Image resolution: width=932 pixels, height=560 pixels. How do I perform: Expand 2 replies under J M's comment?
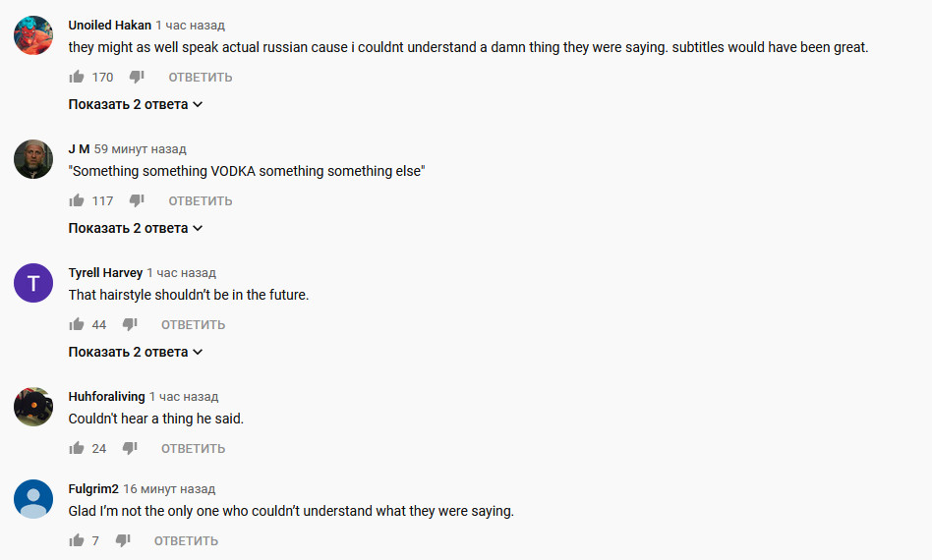pos(136,228)
